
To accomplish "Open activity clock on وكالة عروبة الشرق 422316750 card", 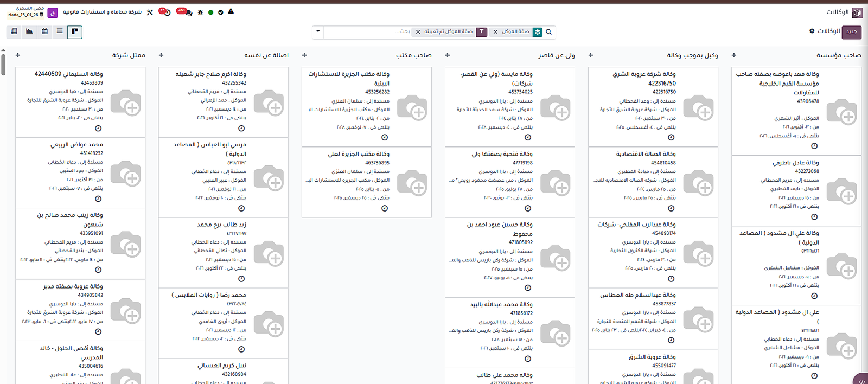I will 671,138.
